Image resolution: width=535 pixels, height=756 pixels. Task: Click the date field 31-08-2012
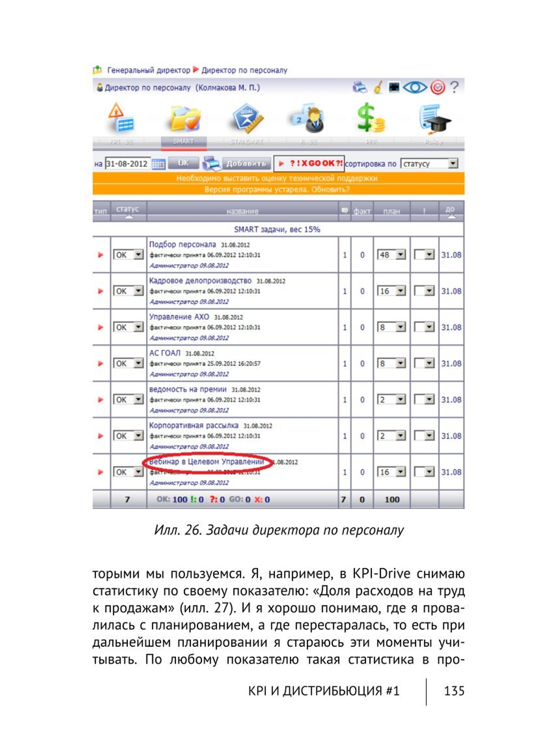(128, 164)
